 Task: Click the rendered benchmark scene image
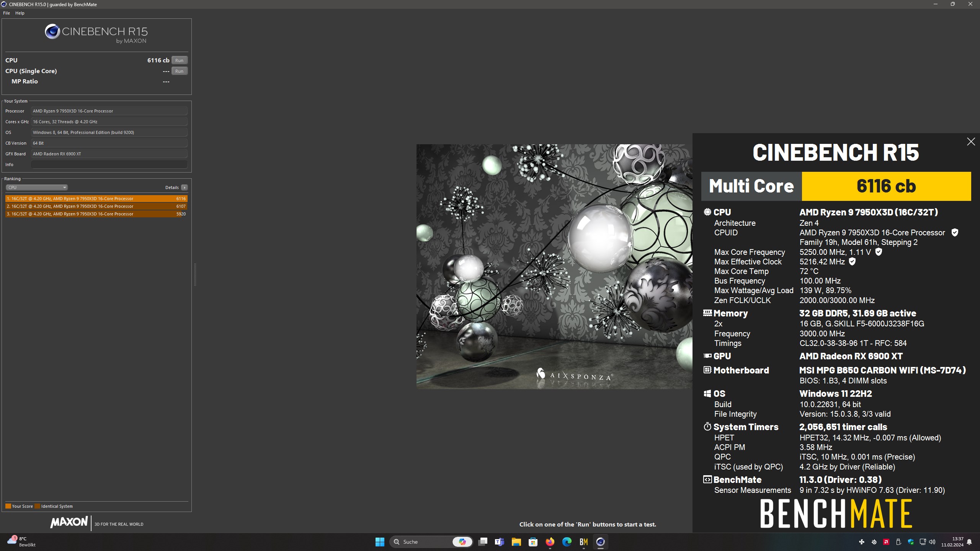coord(554,267)
